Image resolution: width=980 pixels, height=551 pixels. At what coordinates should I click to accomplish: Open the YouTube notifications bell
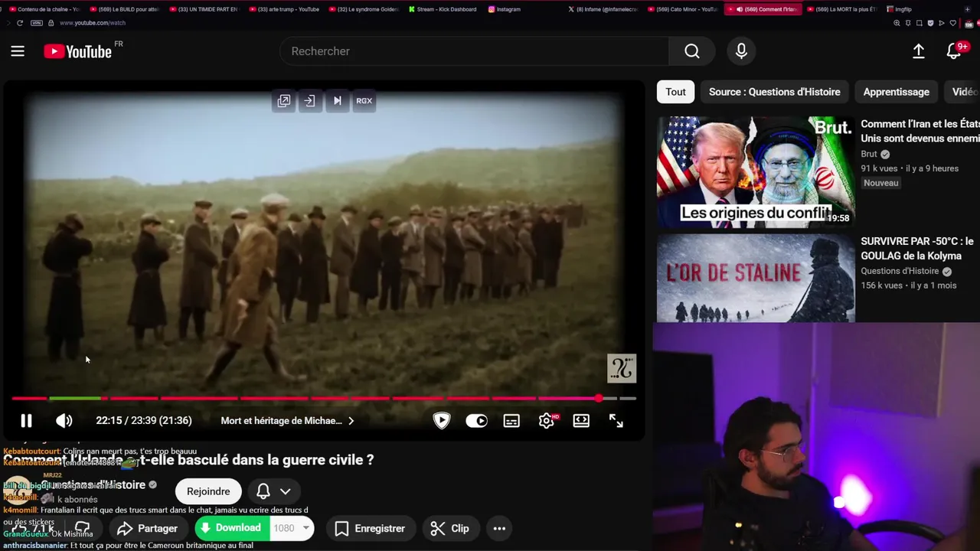tap(954, 51)
